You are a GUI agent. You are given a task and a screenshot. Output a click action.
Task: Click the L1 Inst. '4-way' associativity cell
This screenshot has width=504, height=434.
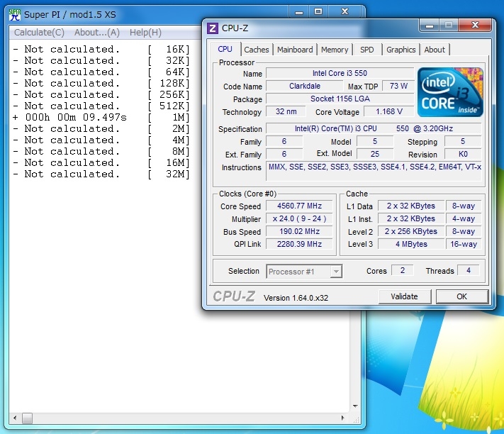464,219
